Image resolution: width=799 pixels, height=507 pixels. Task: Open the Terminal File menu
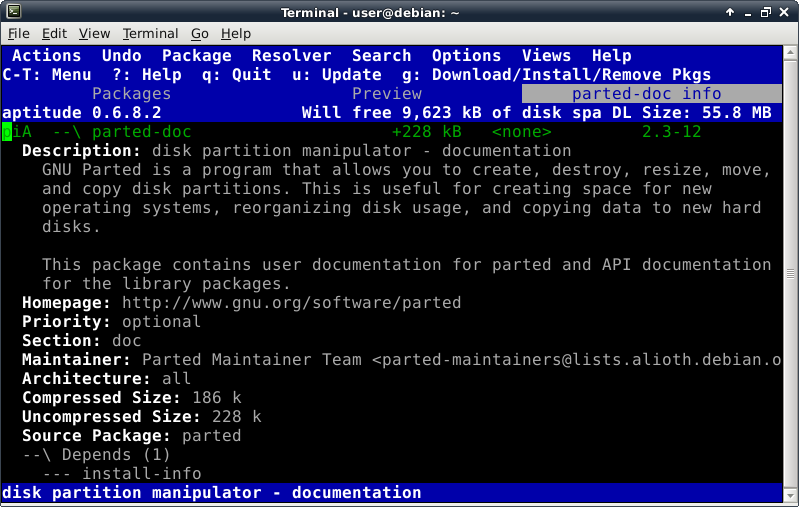tap(19, 34)
